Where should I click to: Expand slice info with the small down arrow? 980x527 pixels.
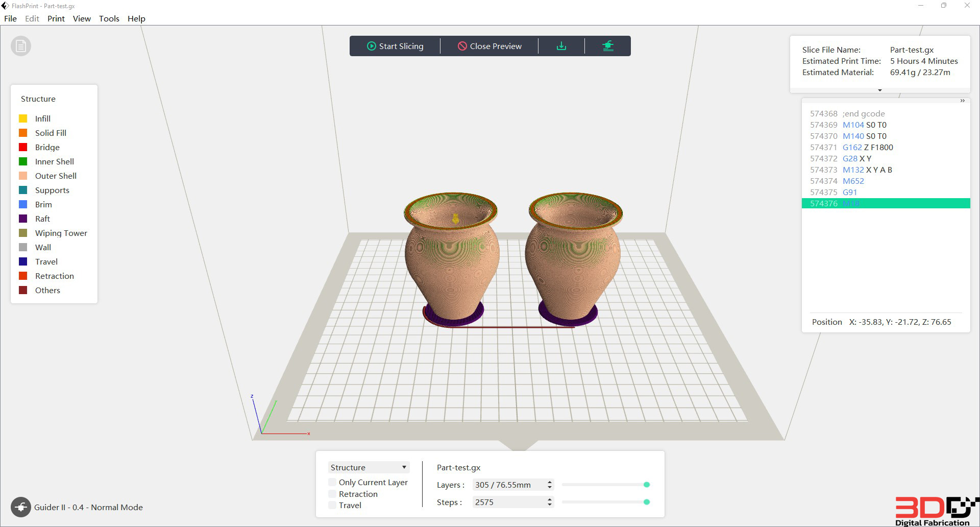pos(880,90)
